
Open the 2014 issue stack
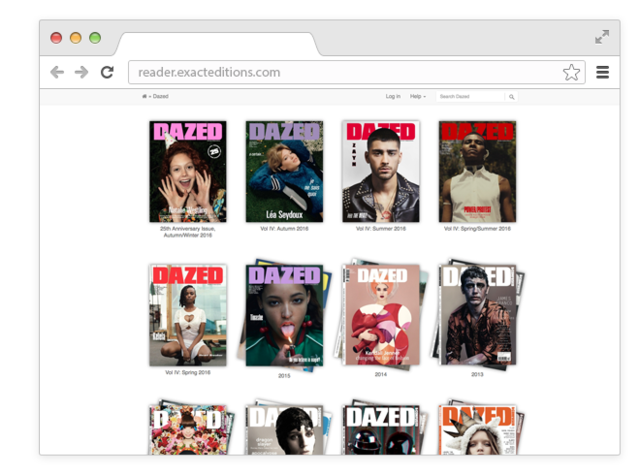coord(381,315)
